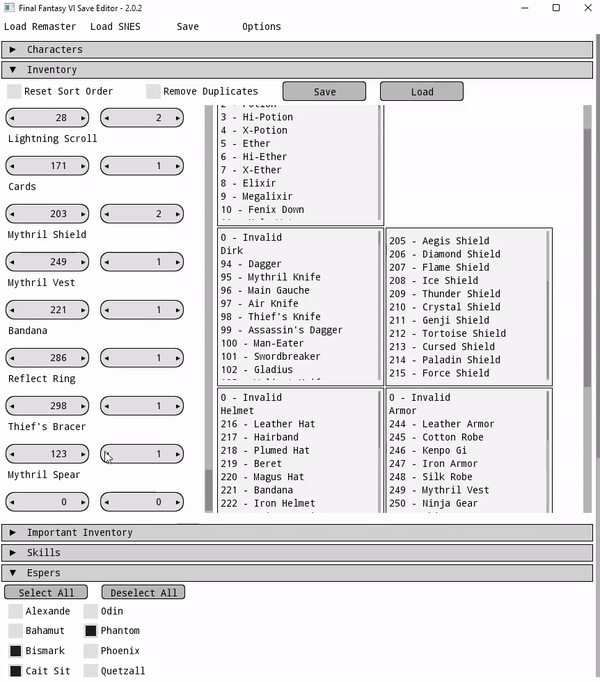Increase item ID for Lightning Scroll

click(x=83, y=118)
